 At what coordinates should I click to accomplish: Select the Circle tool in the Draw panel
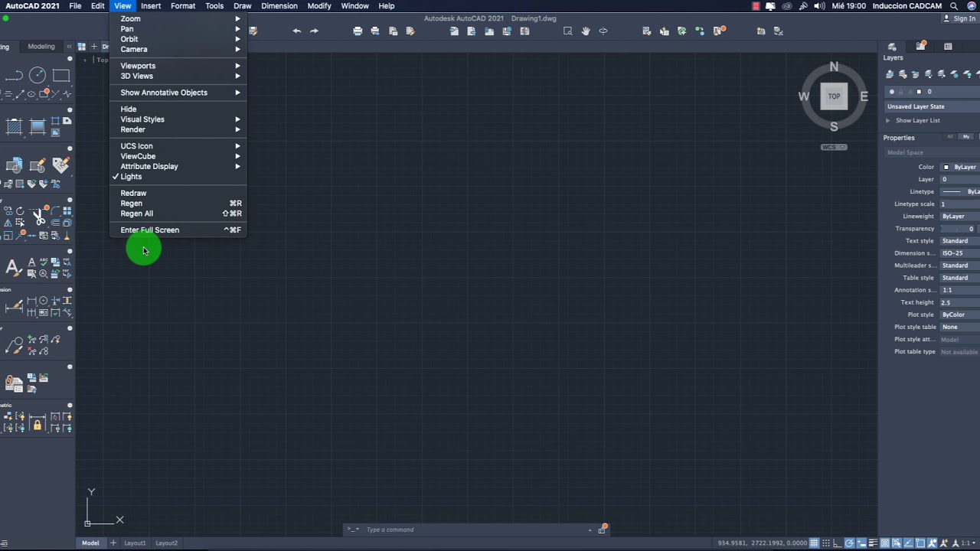37,75
